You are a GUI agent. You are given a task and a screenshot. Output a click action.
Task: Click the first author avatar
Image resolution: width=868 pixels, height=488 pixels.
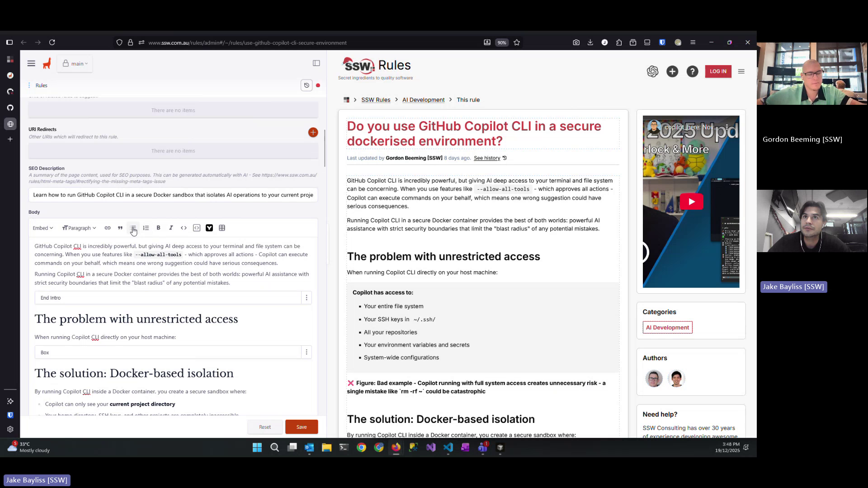tap(654, 379)
